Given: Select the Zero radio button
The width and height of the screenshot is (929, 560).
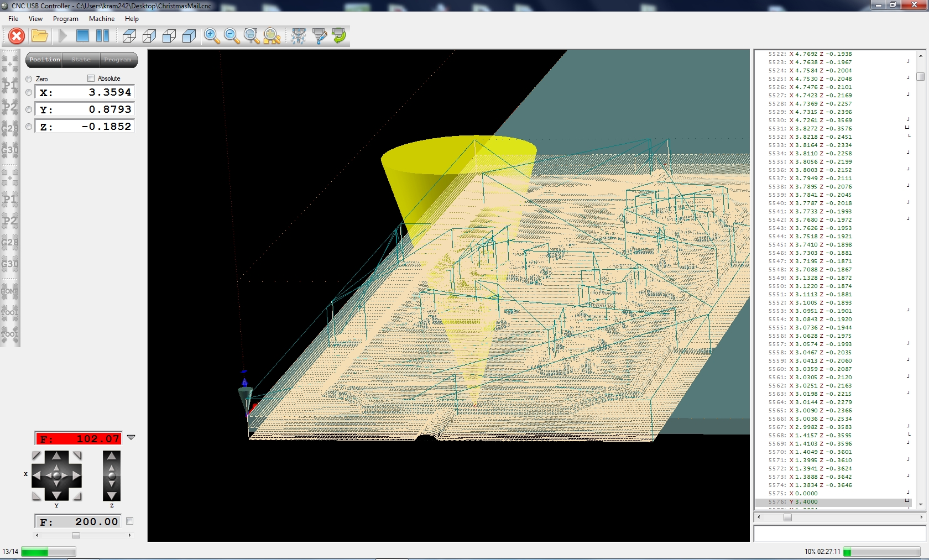Looking at the screenshot, I should coord(29,79).
